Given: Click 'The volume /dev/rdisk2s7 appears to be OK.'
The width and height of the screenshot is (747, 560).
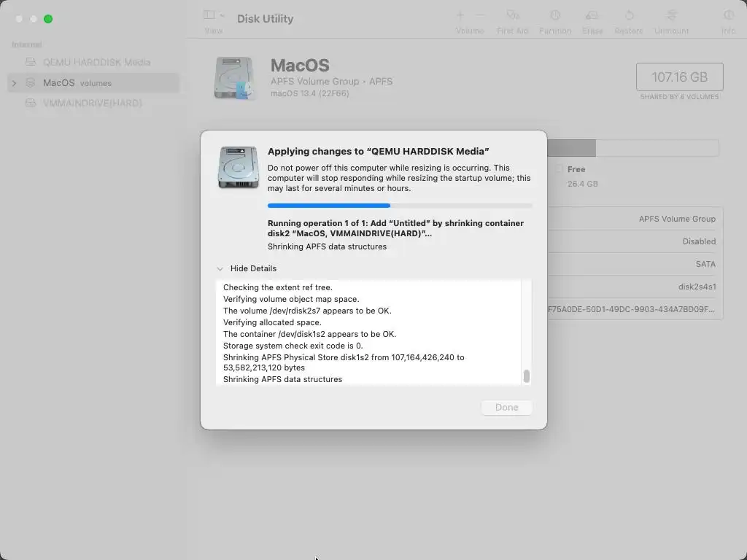Looking at the screenshot, I should [307, 311].
